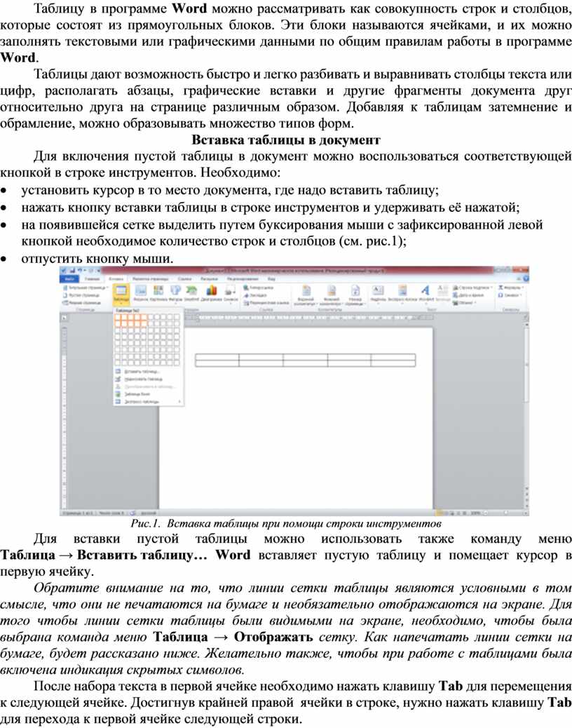
Task: Click the Закладка (Bookmark) button
Action: click(258, 295)
